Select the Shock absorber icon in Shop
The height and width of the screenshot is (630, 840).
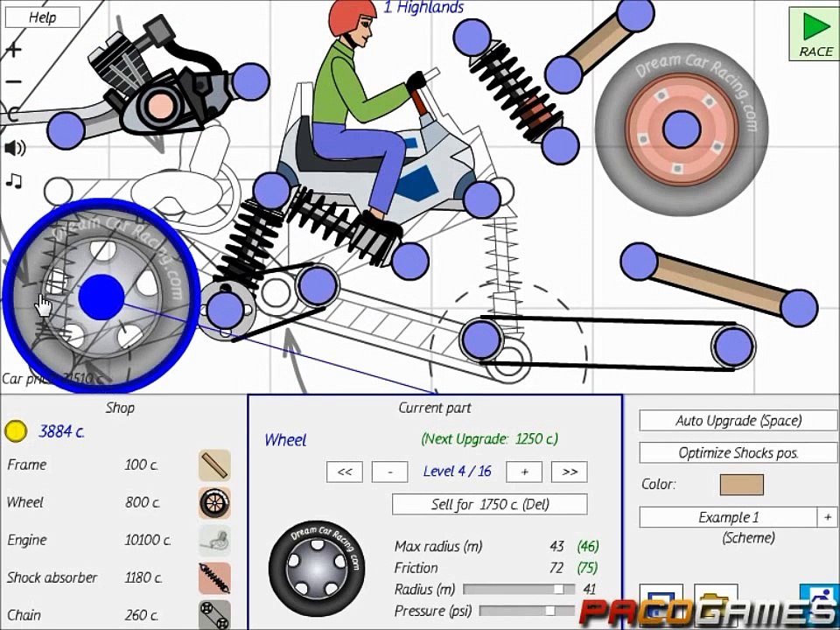point(215,578)
